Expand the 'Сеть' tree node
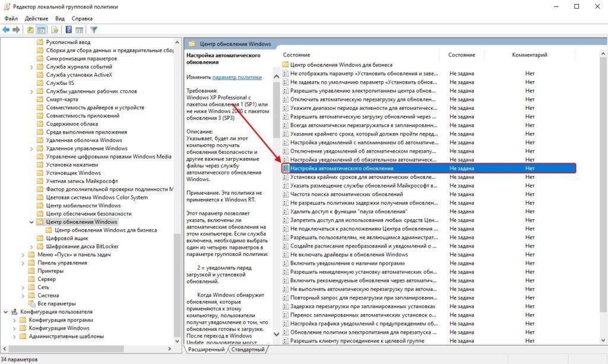The width and height of the screenshot is (608, 364). point(23,287)
